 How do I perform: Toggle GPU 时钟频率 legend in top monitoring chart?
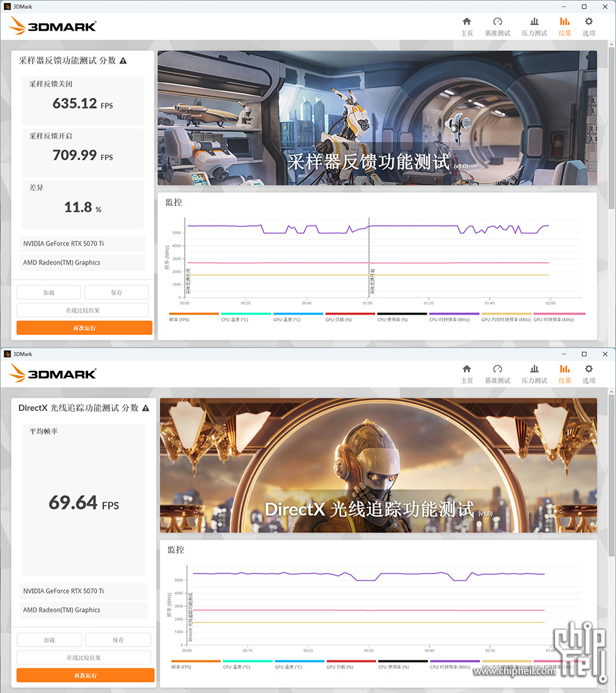point(559,317)
